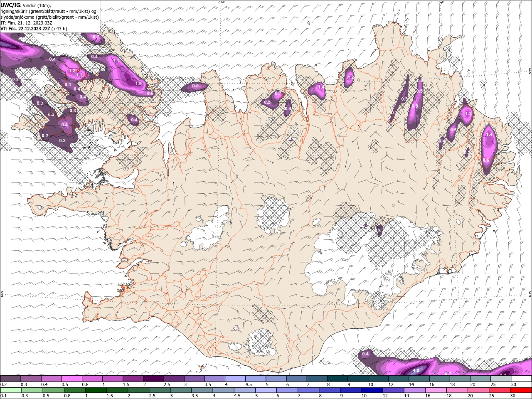Pick the darkest purple snow-scale swatch from 2 to 2.5
Screen dimensions: 532x399
(x=153, y=379)
